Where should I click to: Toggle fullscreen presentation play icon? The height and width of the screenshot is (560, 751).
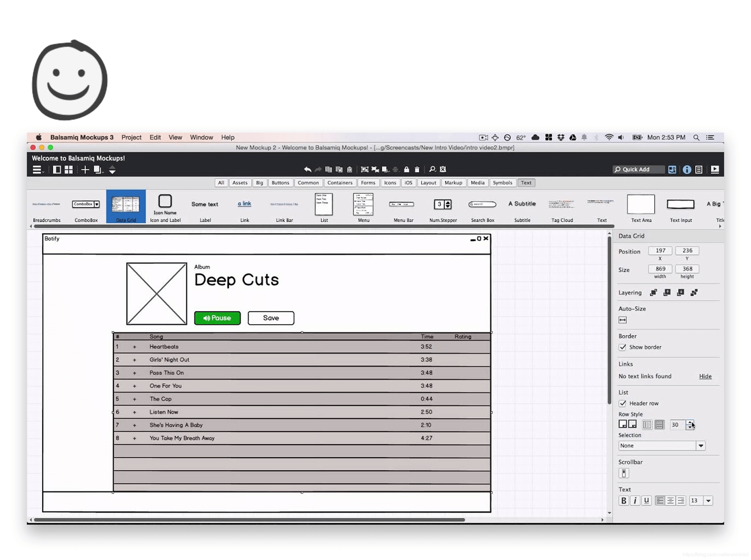click(x=714, y=169)
